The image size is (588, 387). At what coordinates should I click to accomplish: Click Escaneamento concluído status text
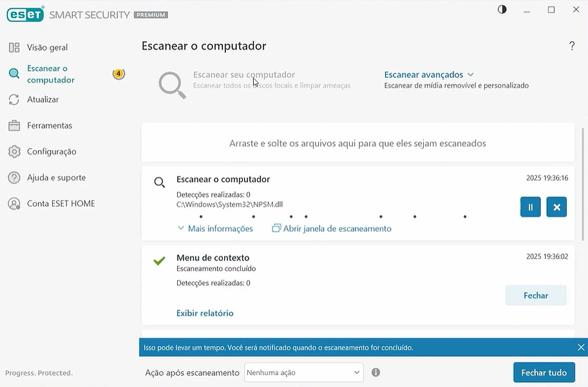click(216, 269)
